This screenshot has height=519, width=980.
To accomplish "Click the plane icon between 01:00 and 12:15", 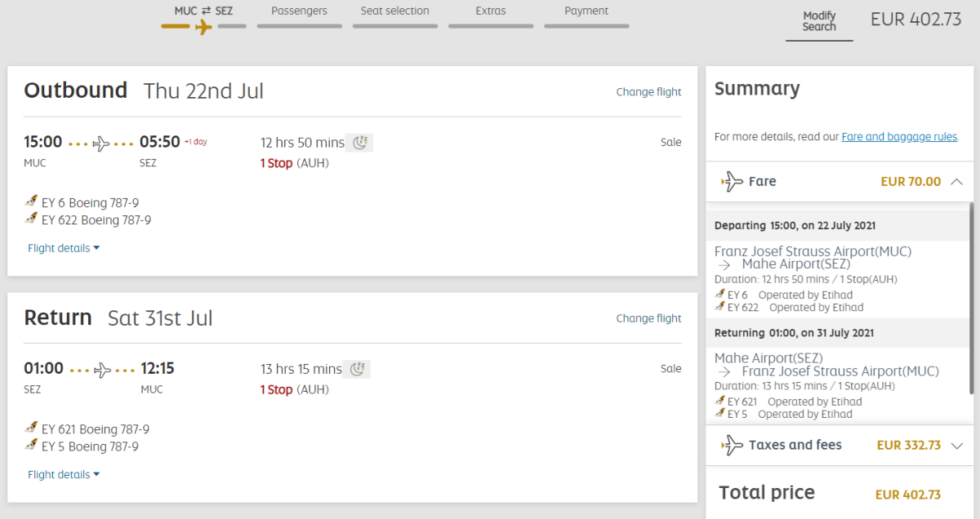I will (x=102, y=370).
